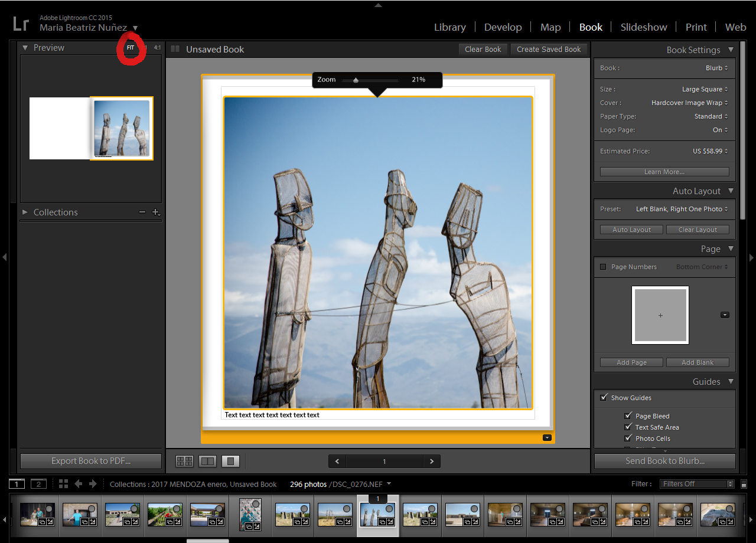Select the Single Page View icon
756x543 pixels.
[x=230, y=461]
